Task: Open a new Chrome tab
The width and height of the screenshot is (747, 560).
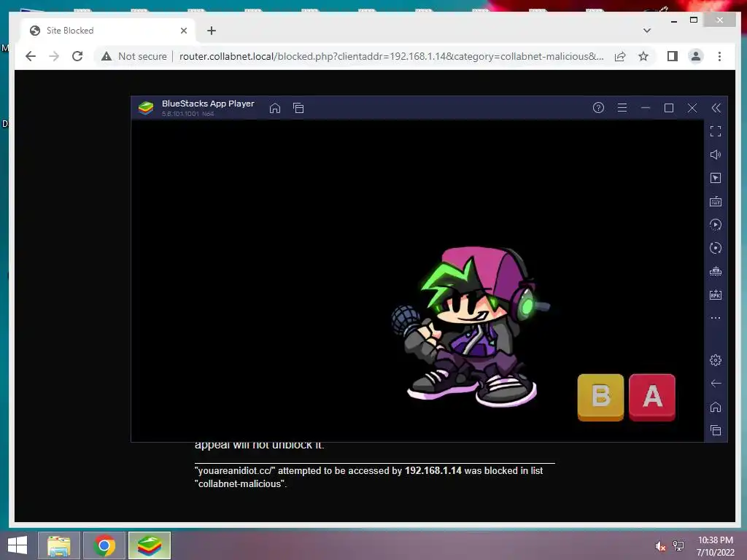Action: 212,31
